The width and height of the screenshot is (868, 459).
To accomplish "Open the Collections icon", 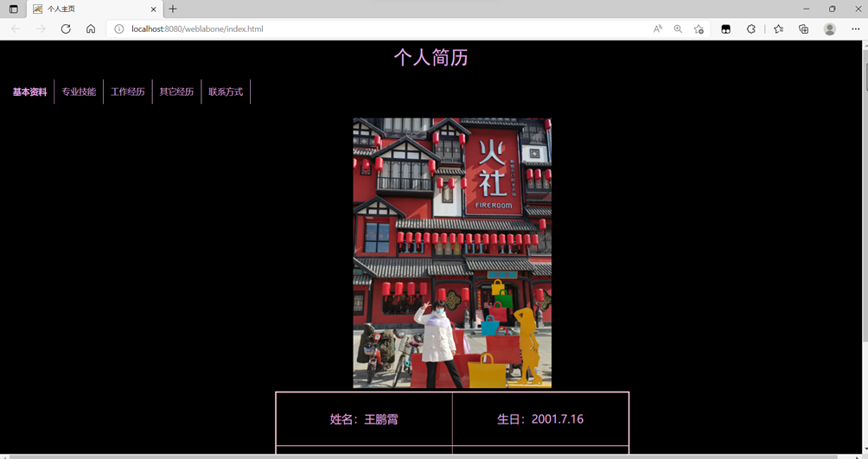I will point(804,29).
